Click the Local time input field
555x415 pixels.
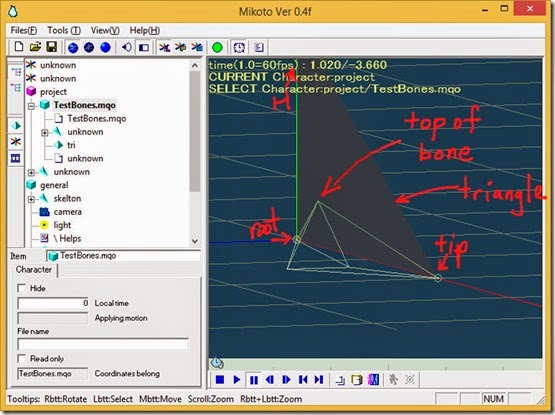point(53,303)
